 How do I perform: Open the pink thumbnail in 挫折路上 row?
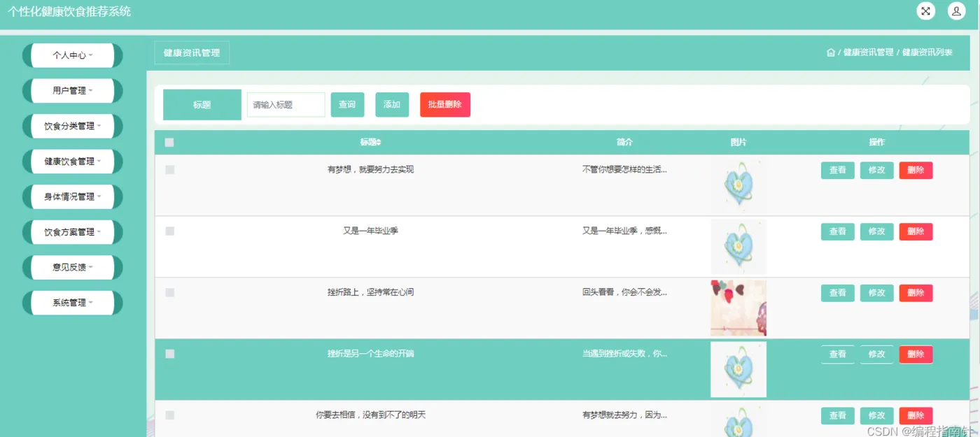point(738,308)
